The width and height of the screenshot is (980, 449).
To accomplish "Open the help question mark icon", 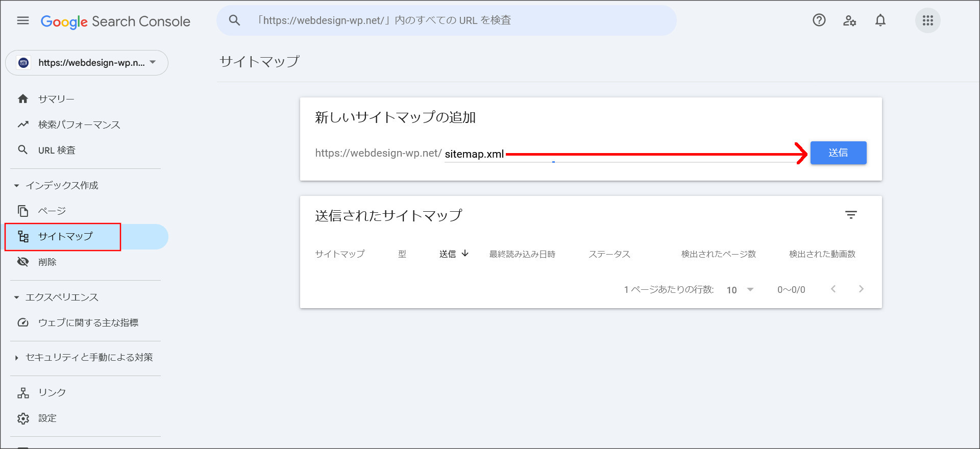I will pyautogui.click(x=819, y=20).
